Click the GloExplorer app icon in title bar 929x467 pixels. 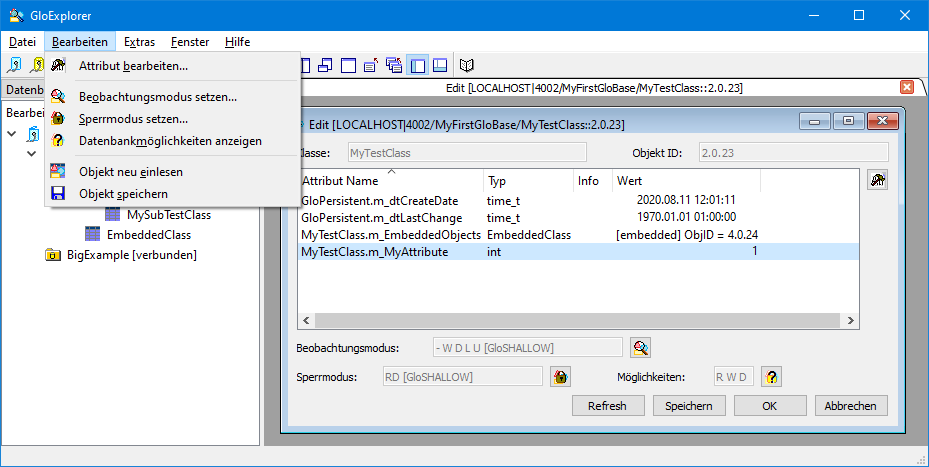click(17, 15)
